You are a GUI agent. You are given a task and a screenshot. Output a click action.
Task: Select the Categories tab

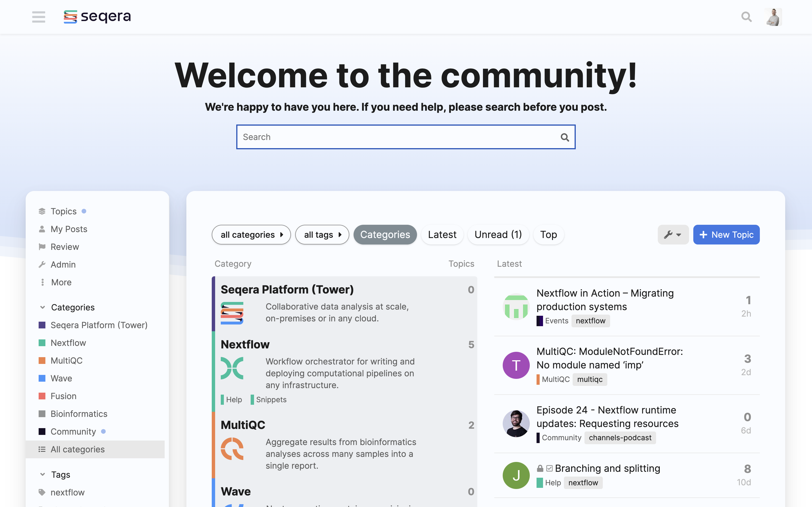point(385,234)
